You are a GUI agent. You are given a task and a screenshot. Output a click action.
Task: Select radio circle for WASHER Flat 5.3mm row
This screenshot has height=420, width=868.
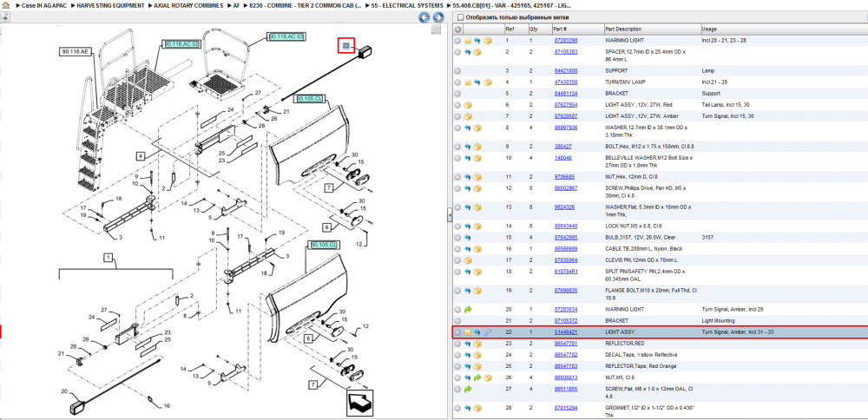(x=457, y=207)
